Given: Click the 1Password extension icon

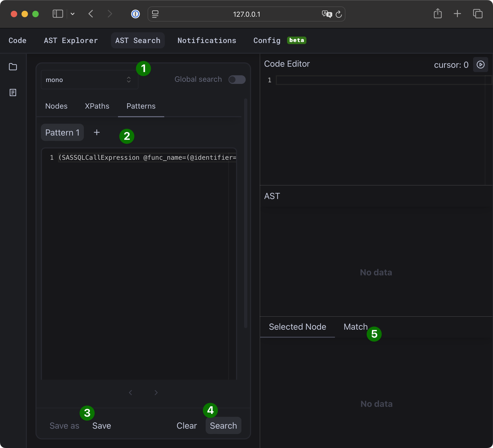Looking at the screenshot, I should pos(135,14).
